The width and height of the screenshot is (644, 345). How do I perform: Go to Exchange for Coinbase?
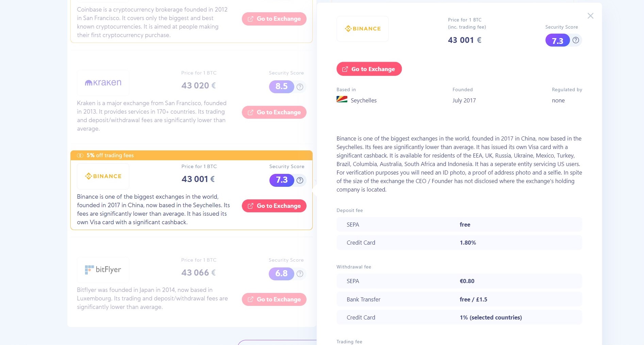pos(274,19)
